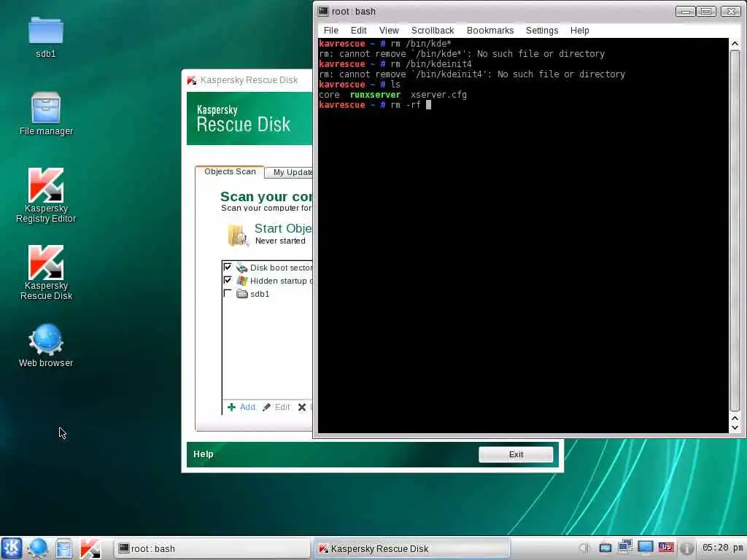Screen dimensions: 747x560
Task: Open the Bookmarks menu
Action: (x=490, y=31)
